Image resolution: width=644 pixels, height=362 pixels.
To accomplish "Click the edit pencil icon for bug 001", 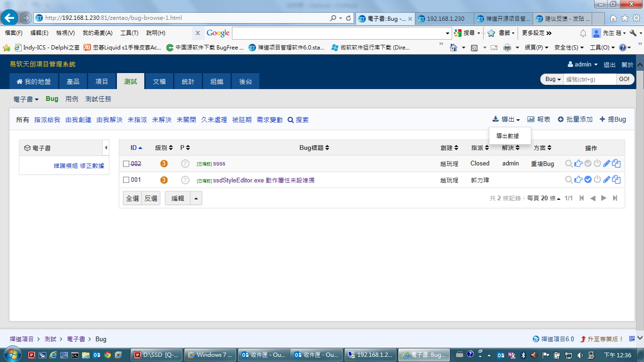I will [x=607, y=180].
